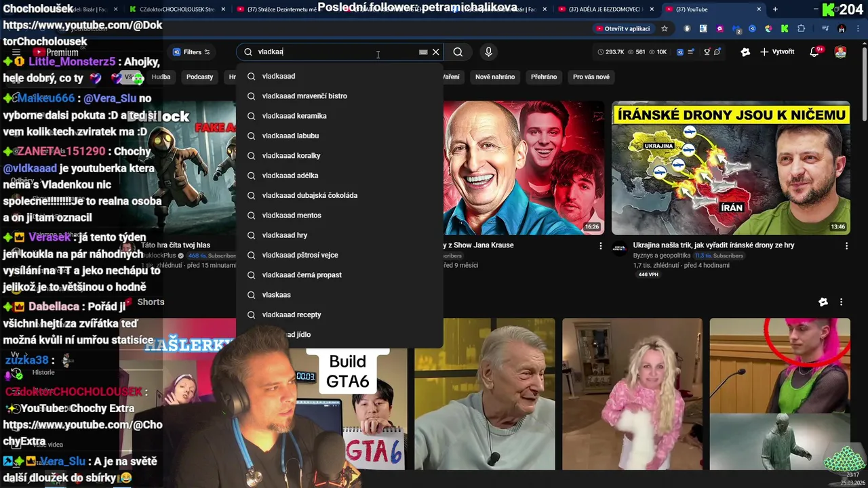Image resolution: width=868 pixels, height=488 pixels.
Task: Open the browser extensions puzzle icon
Action: (801, 28)
